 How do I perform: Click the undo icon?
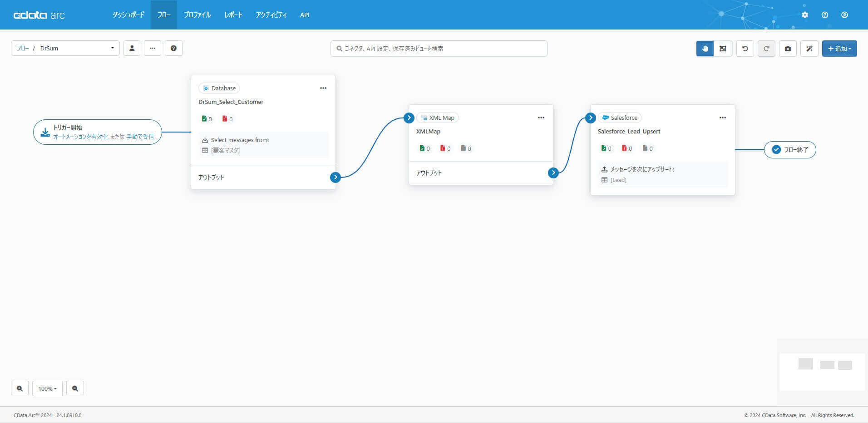745,48
